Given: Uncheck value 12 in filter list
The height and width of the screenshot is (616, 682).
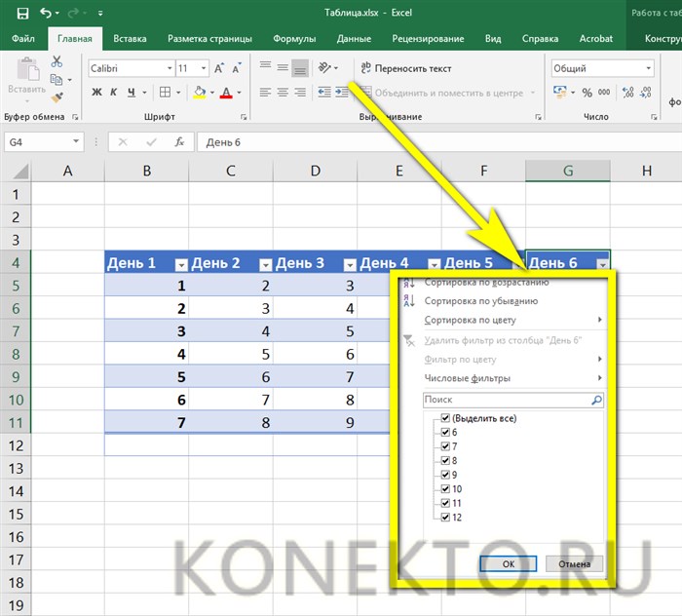Looking at the screenshot, I should (445, 518).
